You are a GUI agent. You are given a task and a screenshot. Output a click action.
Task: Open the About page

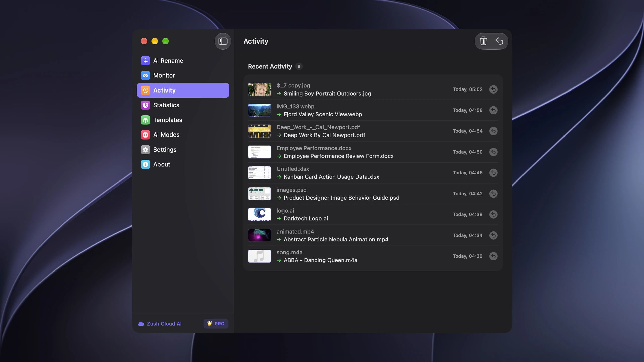(x=183, y=164)
